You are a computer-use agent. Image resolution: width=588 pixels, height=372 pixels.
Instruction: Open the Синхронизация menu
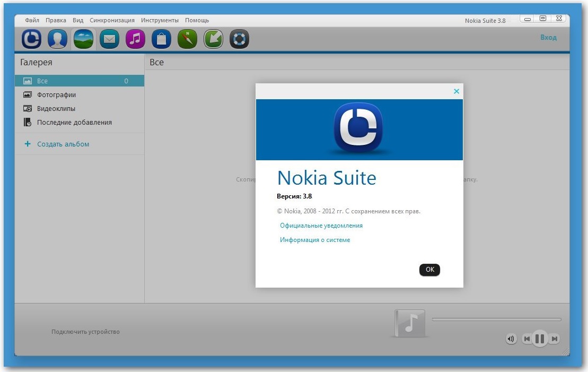click(112, 20)
